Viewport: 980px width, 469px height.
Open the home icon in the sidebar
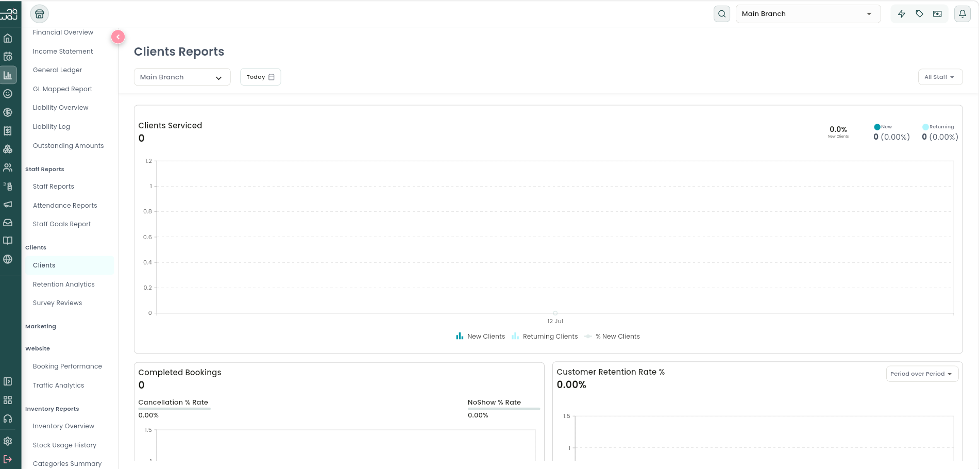8,38
